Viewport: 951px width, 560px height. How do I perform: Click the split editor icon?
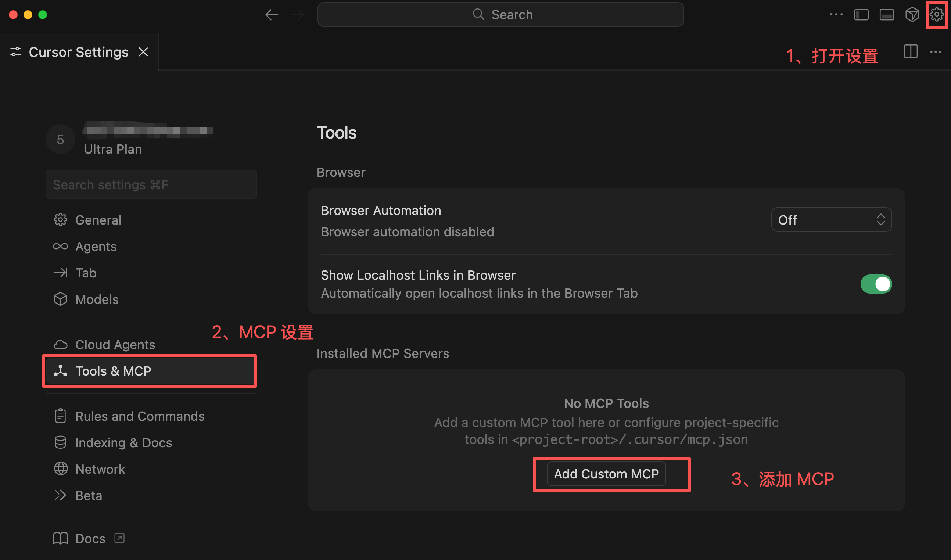click(910, 52)
